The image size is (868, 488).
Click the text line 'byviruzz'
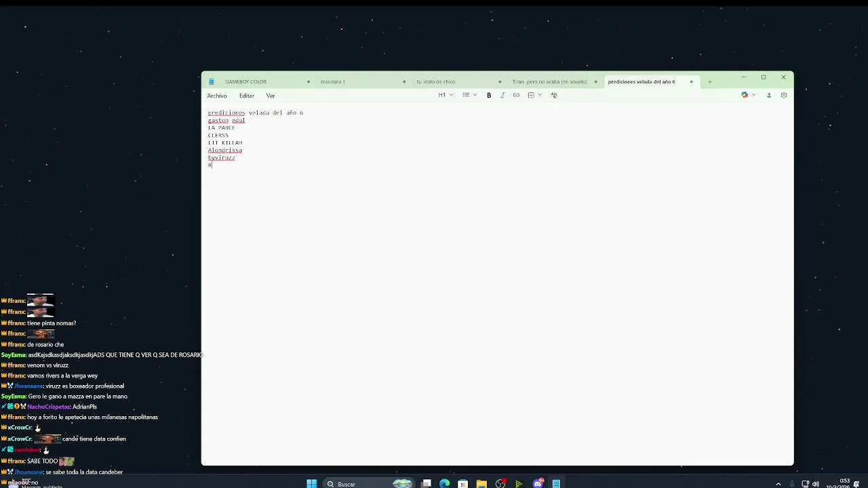222,158
